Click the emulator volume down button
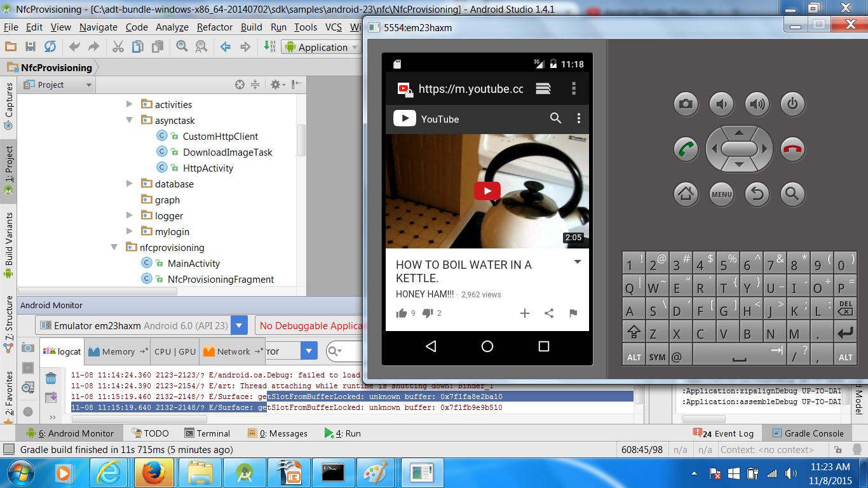The height and width of the screenshot is (488, 868). [x=721, y=104]
